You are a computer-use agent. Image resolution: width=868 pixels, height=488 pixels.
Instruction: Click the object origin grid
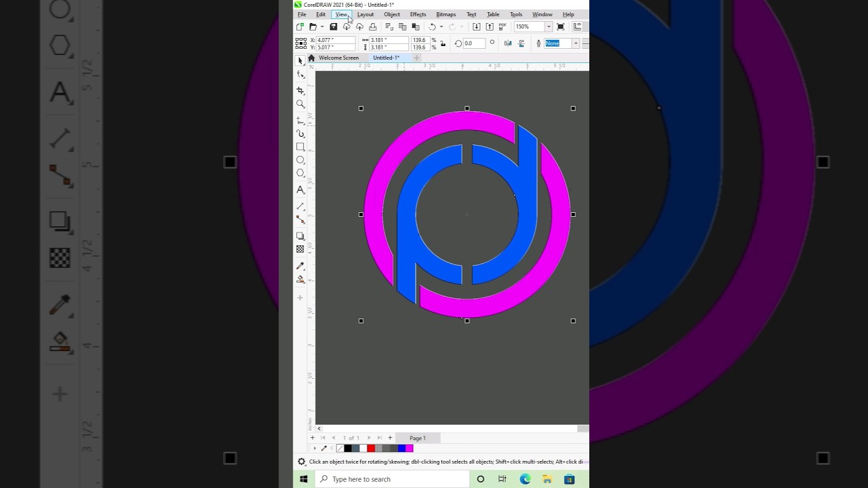click(x=301, y=43)
